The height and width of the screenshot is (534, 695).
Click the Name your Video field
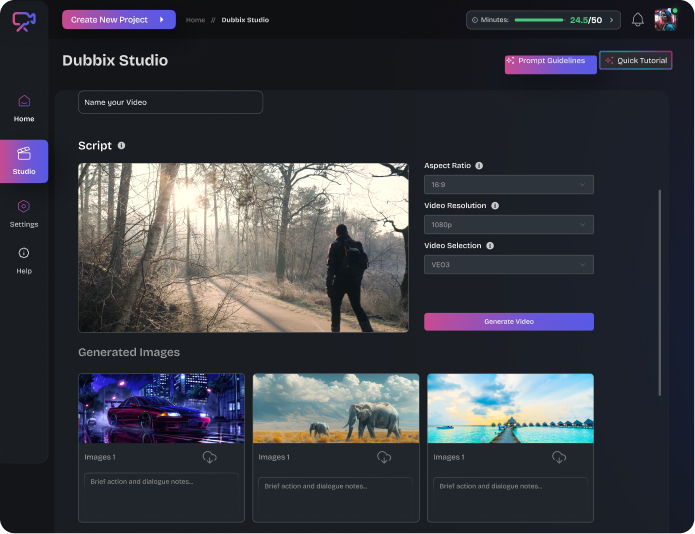[x=170, y=102]
